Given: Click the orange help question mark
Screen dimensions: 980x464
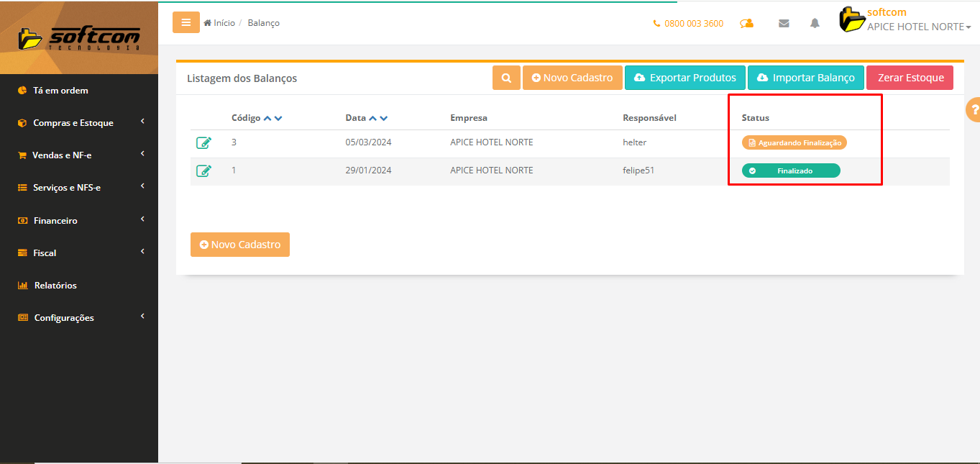Looking at the screenshot, I should tap(974, 110).
